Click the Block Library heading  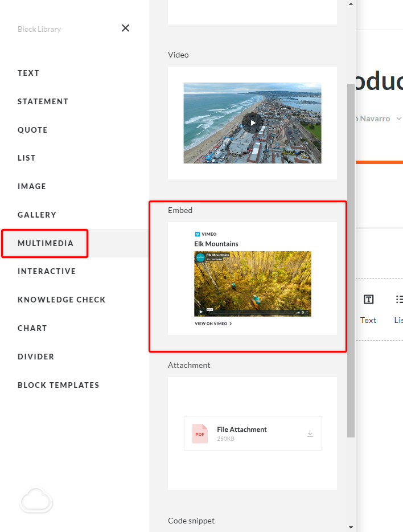coord(39,29)
